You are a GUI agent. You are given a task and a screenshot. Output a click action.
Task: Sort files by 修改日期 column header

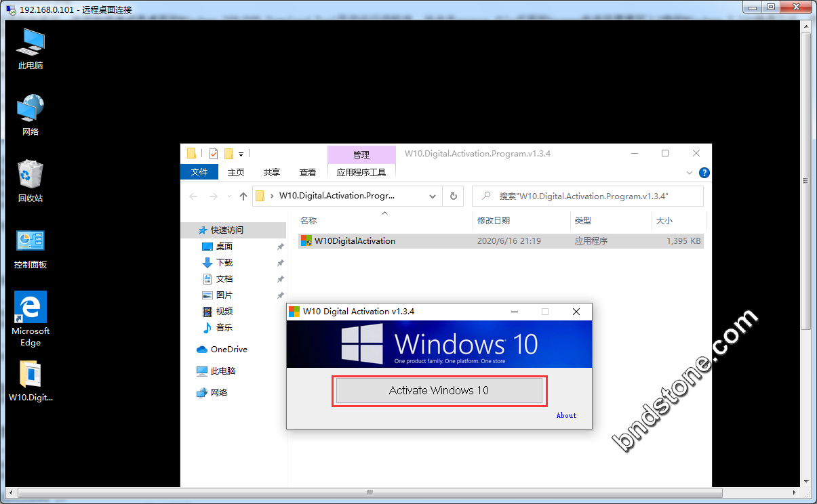pyautogui.click(x=494, y=221)
